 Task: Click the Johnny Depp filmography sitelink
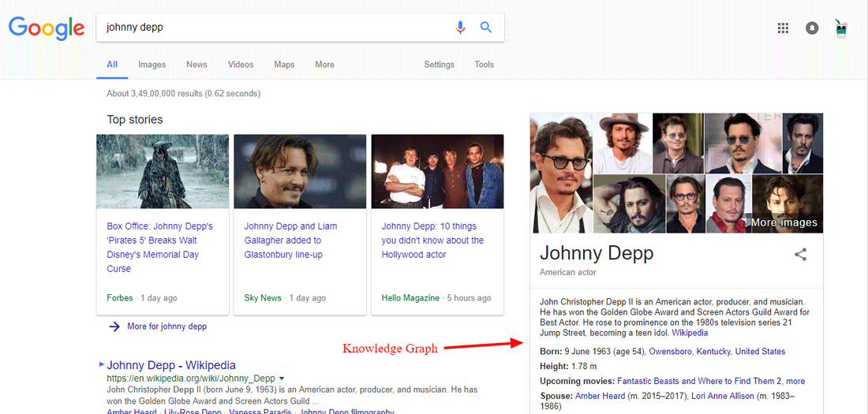[348, 411]
